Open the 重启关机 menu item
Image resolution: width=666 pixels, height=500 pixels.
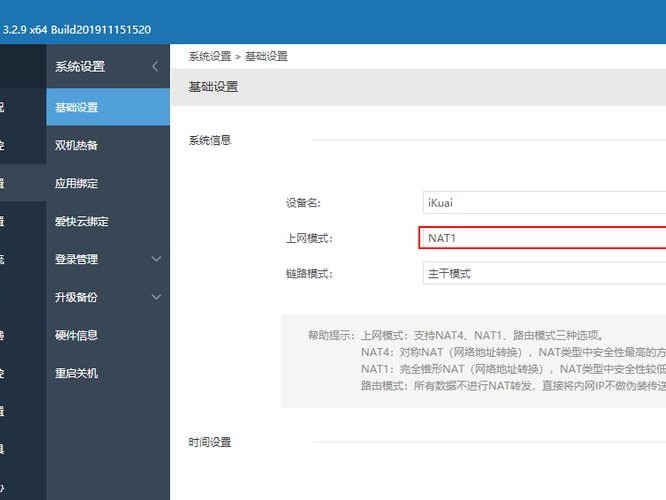coord(108,373)
